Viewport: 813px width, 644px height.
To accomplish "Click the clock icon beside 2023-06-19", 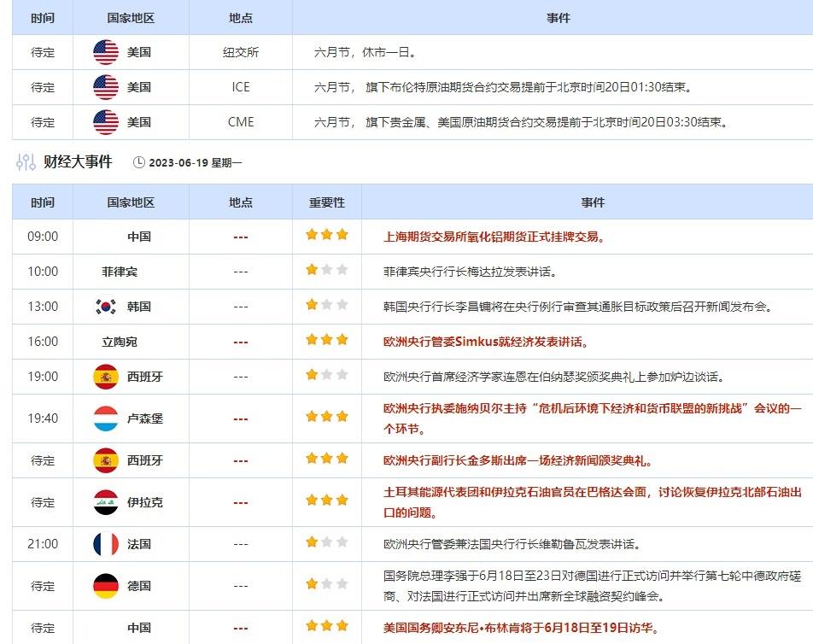I will pyautogui.click(x=139, y=162).
